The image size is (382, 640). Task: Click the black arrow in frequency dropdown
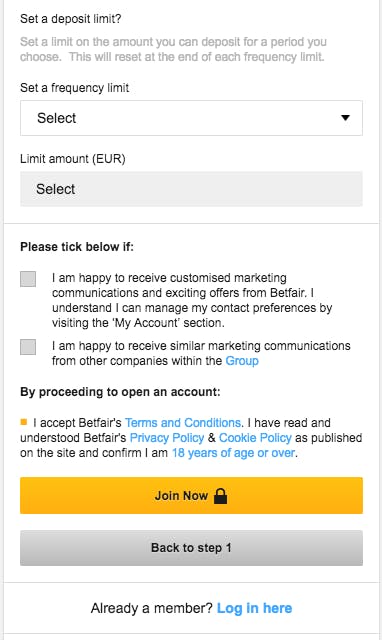click(x=345, y=118)
